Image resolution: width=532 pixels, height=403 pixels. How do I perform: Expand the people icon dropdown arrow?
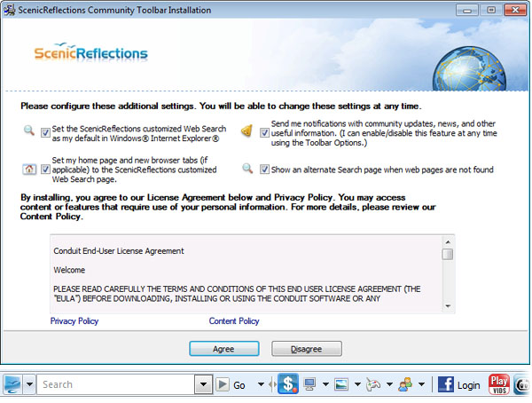coord(421,384)
